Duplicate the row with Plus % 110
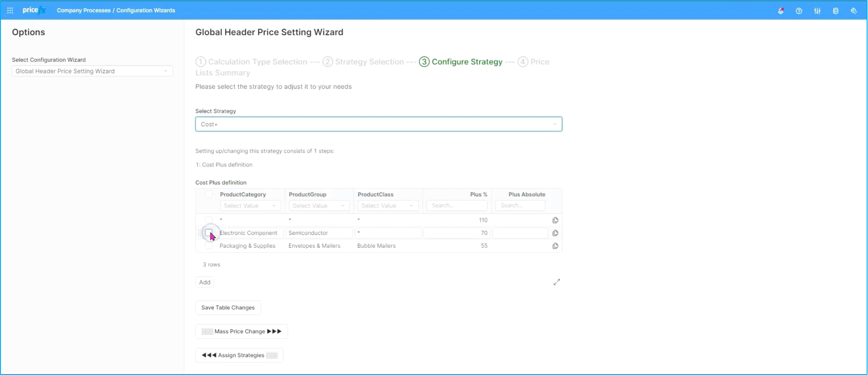 [555, 220]
